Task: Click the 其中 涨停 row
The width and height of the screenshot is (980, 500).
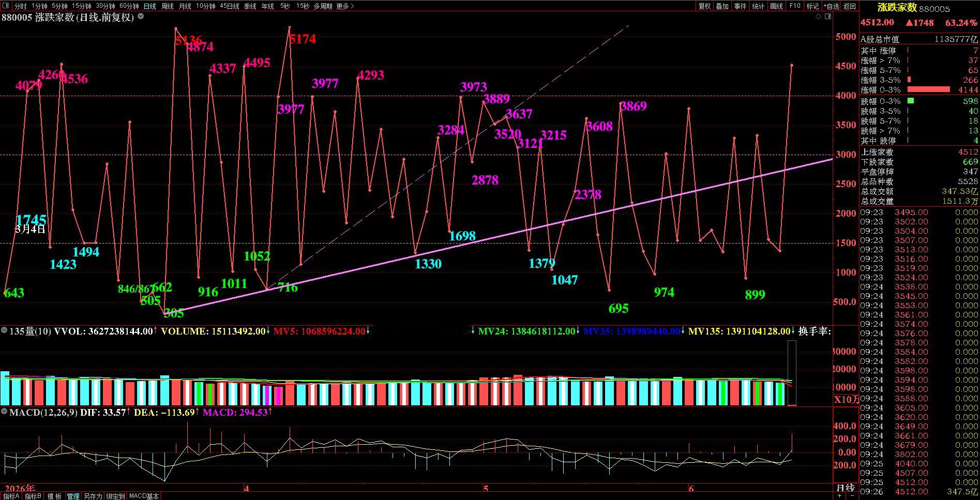Action: tap(919, 51)
